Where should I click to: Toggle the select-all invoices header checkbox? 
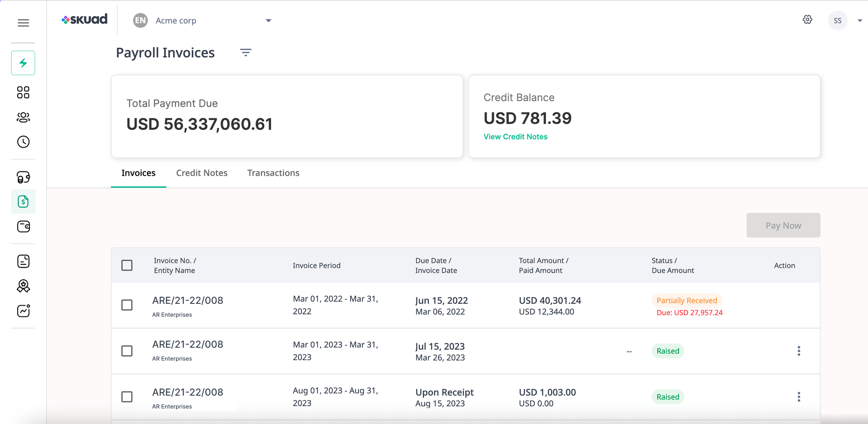click(x=127, y=265)
